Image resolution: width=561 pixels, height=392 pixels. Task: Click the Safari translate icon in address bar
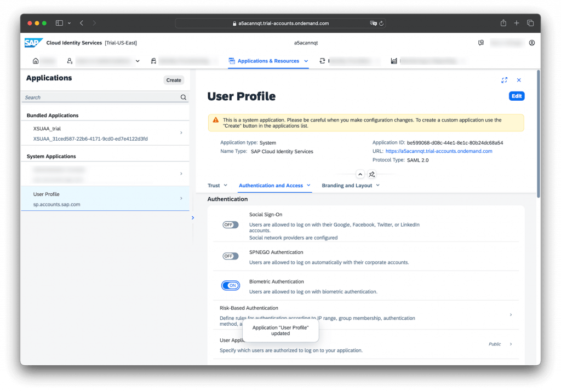(373, 23)
